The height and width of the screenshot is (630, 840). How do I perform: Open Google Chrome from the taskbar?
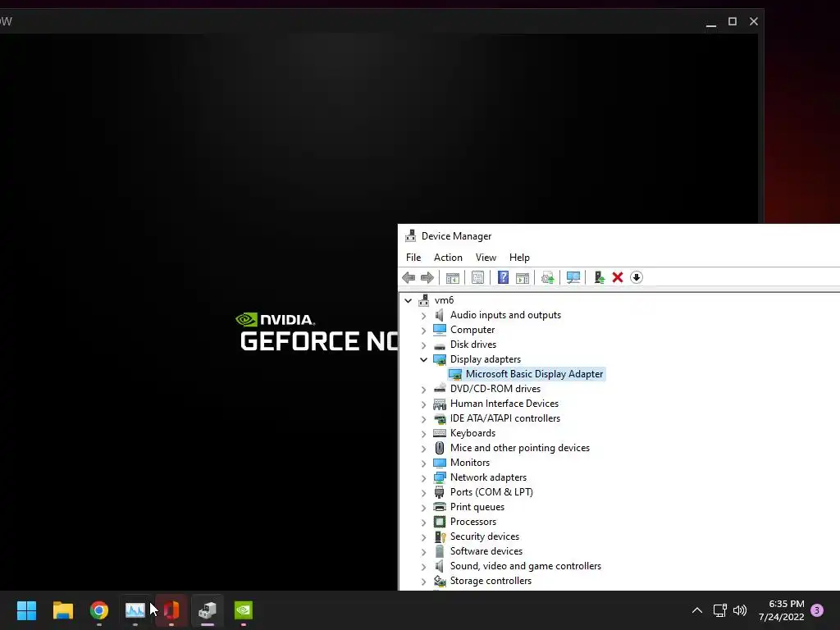(99, 610)
